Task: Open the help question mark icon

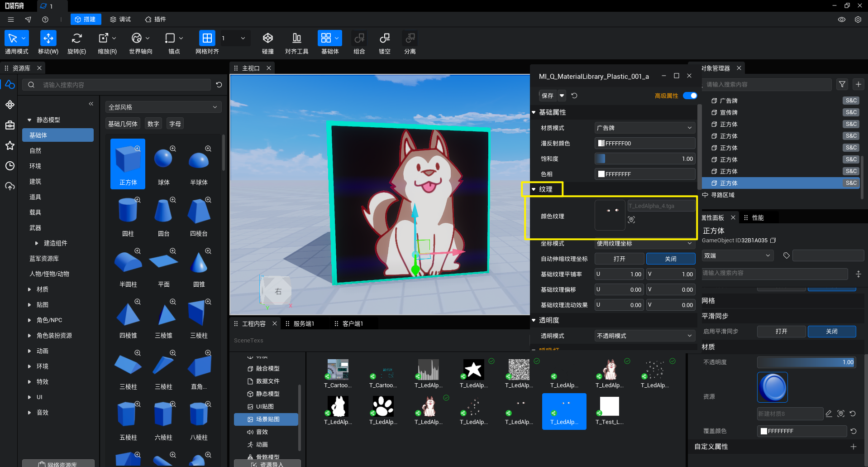Action: [x=45, y=19]
